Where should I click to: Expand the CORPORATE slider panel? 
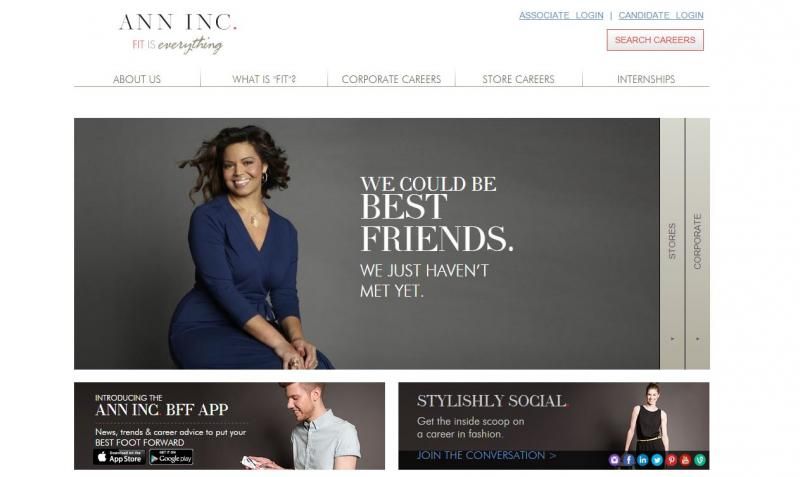[697, 243]
